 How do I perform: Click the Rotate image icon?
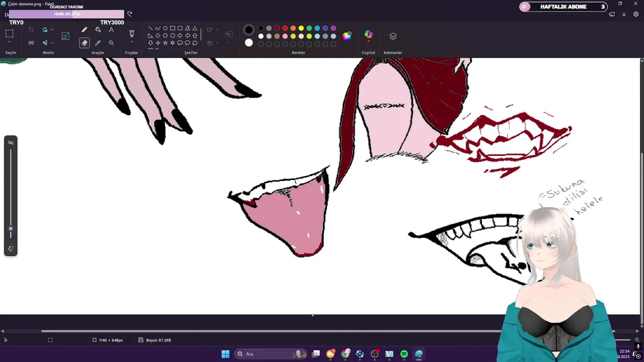click(45, 30)
